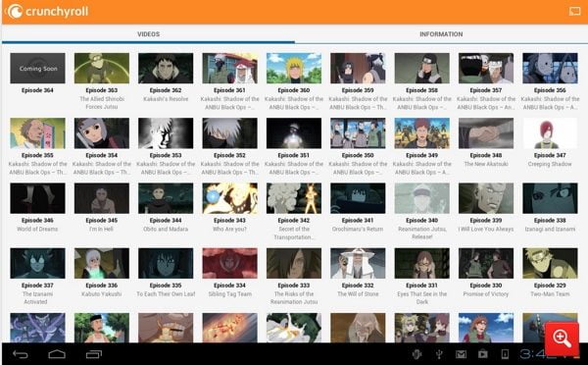Play Episode 335 thumbnail
This screenshot has height=365, width=588.
[x=166, y=263]
